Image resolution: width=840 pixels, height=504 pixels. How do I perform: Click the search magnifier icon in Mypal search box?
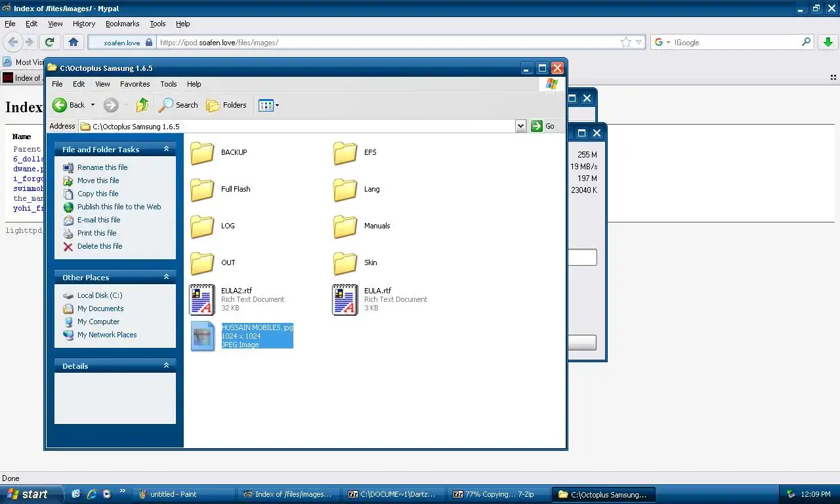tap(807, 42)
